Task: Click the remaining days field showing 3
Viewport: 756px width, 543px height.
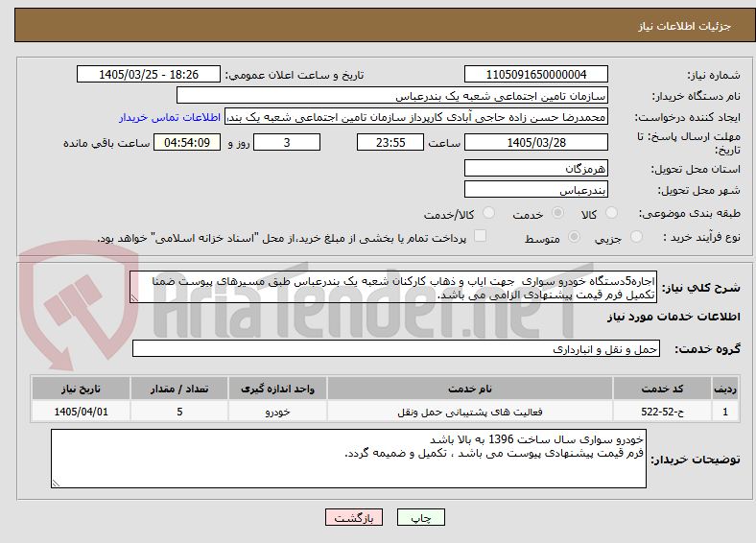Action: pyautogui.click(x=287, y=142)
